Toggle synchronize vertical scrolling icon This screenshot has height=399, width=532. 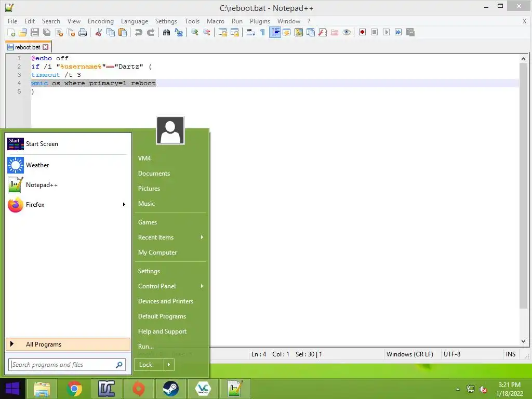[222, 32]
